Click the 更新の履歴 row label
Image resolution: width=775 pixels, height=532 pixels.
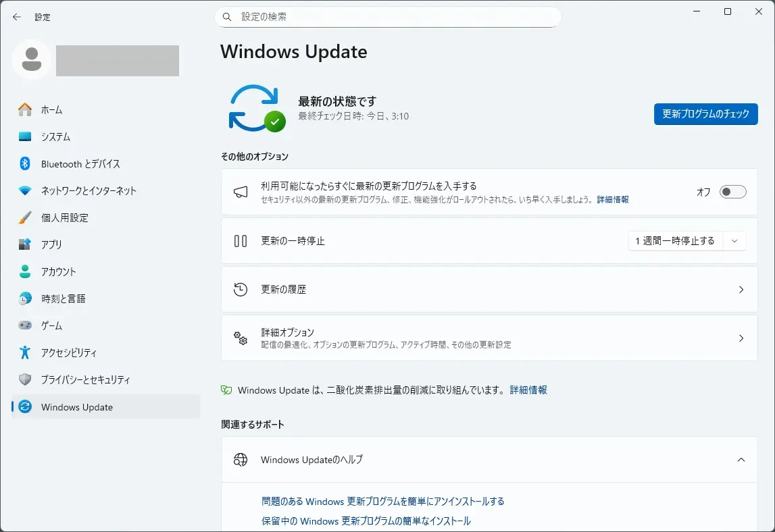[284, 290]
